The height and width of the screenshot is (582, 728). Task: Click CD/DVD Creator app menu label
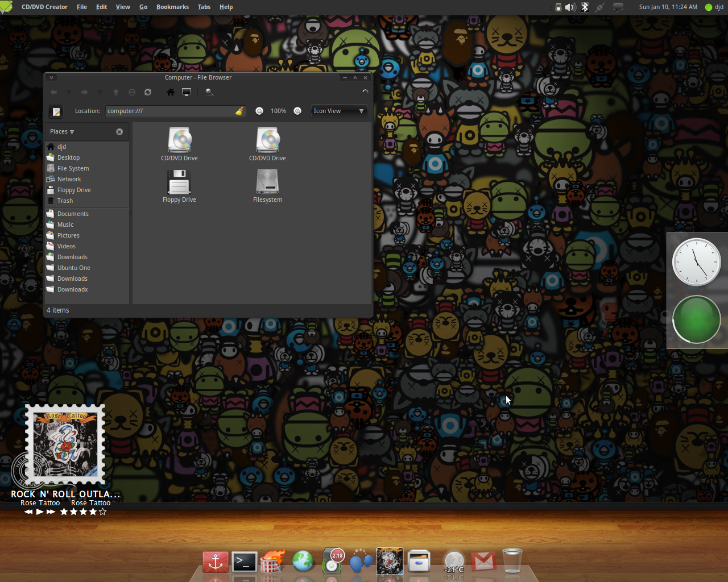click(44, 7)
